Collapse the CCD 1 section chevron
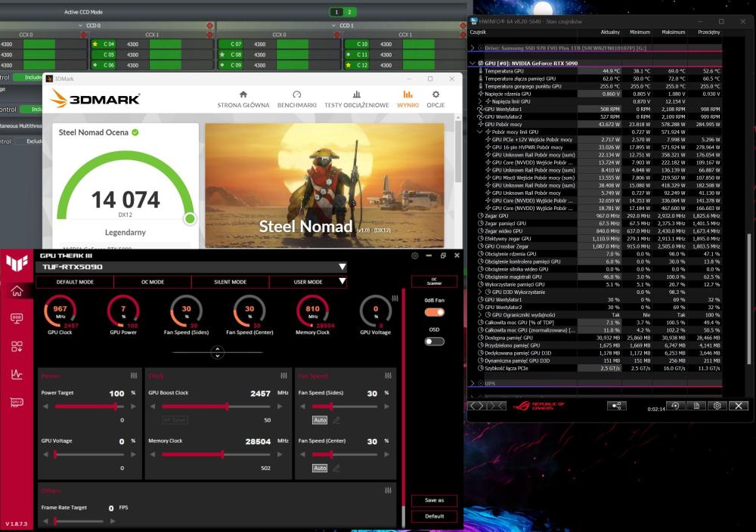 tap(333, 26)
